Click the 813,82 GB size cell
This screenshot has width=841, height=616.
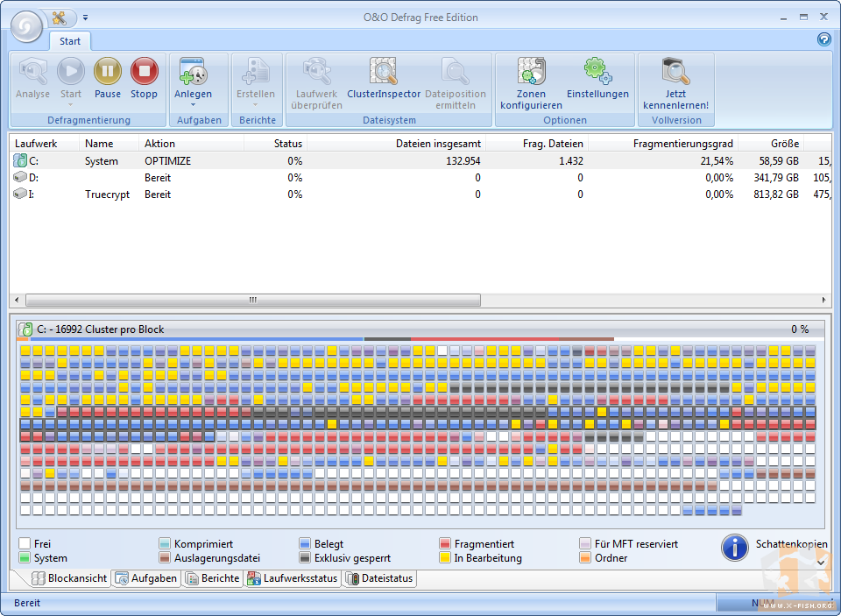tap(776, 195)
